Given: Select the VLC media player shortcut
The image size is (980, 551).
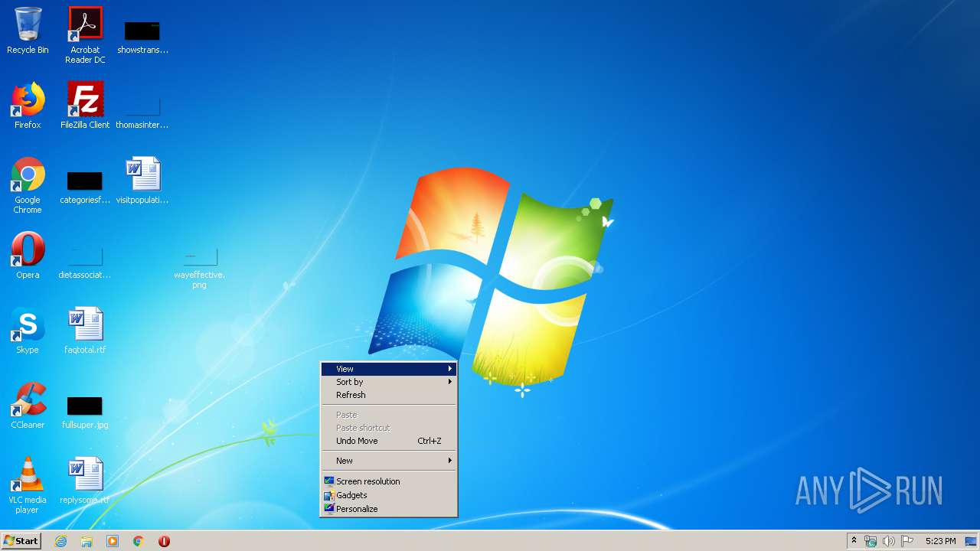Looking at the screenshot, I should tap(28, 485).
